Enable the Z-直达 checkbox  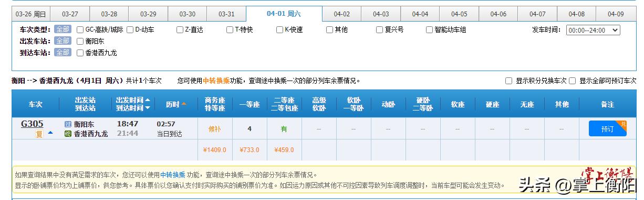click(180, 30)
